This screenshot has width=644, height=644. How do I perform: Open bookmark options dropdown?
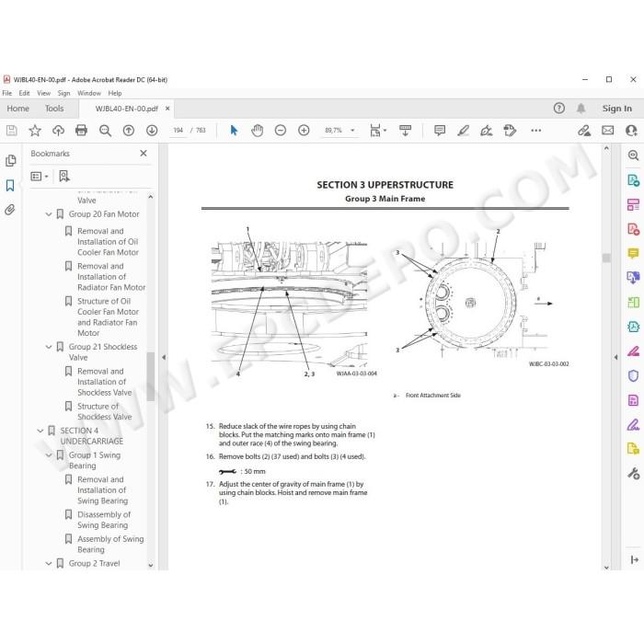(40, 177)
